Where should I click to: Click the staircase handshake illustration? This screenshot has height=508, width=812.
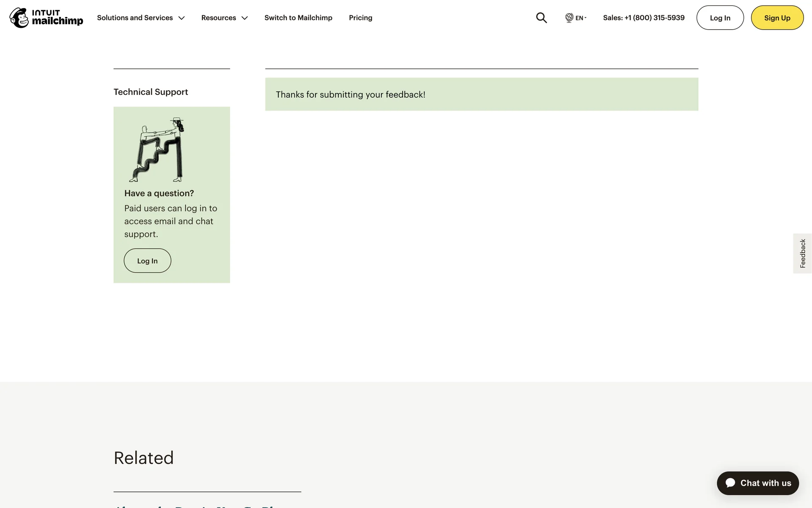point(157,150)
